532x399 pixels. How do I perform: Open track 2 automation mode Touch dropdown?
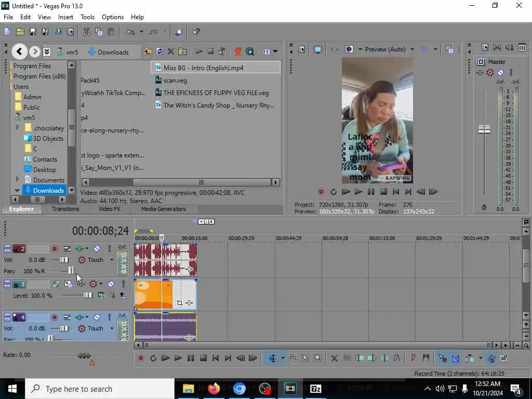112,260
